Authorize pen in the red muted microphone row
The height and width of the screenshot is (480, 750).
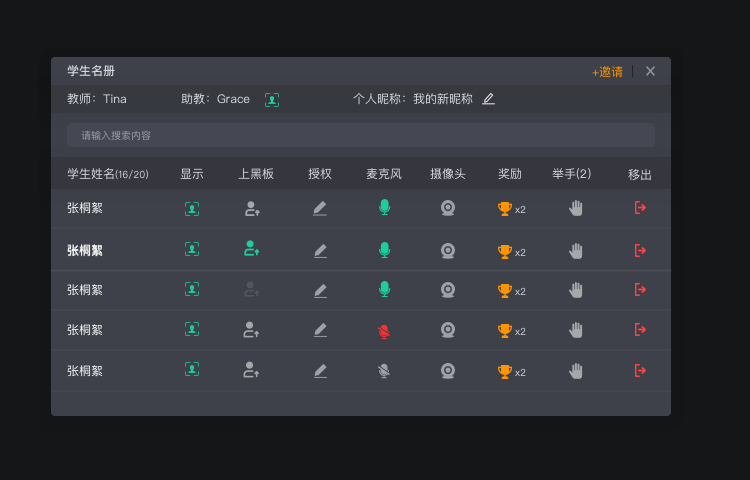coord(320,330)
